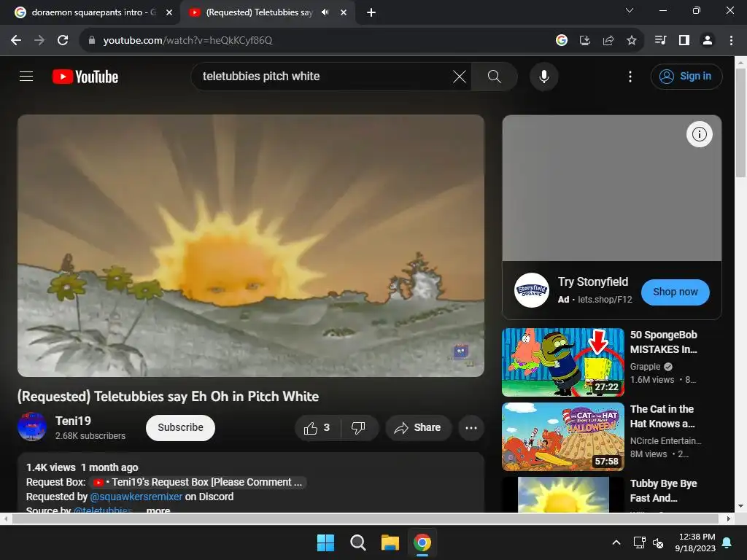Click Chrome icon in taskbar
Viewport: 747px width, 560px height.
pyautogui.click(x=422, y=542)
